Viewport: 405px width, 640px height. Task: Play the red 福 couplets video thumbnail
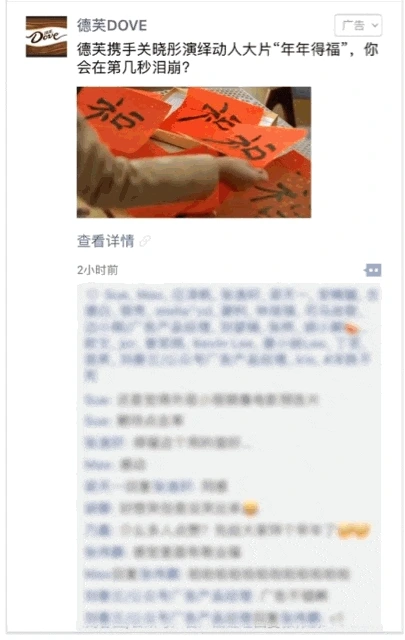194,152
